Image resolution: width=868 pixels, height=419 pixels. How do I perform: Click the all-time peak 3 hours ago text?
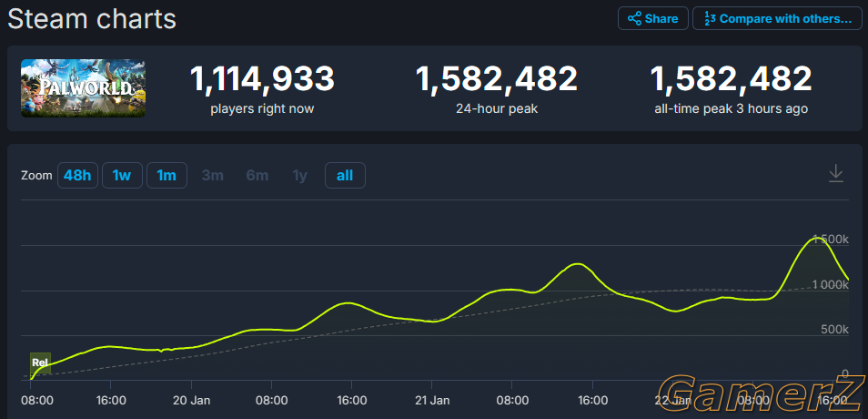731,109
